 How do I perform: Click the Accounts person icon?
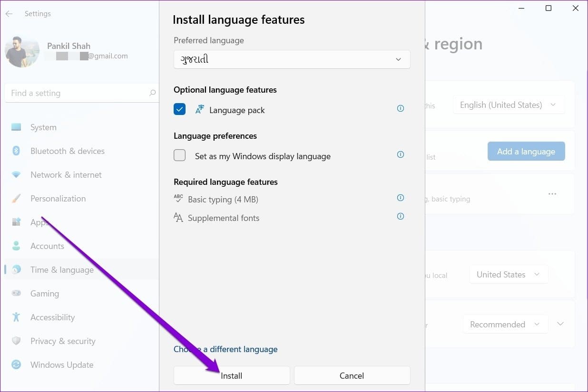16,246
